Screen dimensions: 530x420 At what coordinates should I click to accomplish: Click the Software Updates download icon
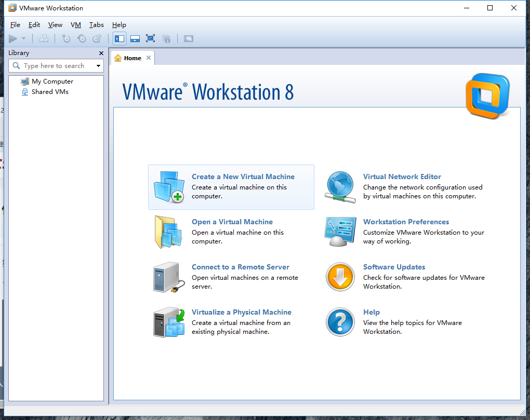[340, 277]
